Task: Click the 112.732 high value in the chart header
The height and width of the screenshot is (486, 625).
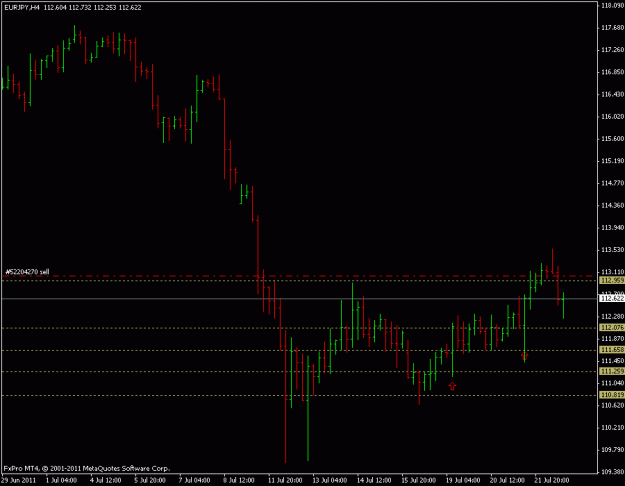Action: coord(80,8)
